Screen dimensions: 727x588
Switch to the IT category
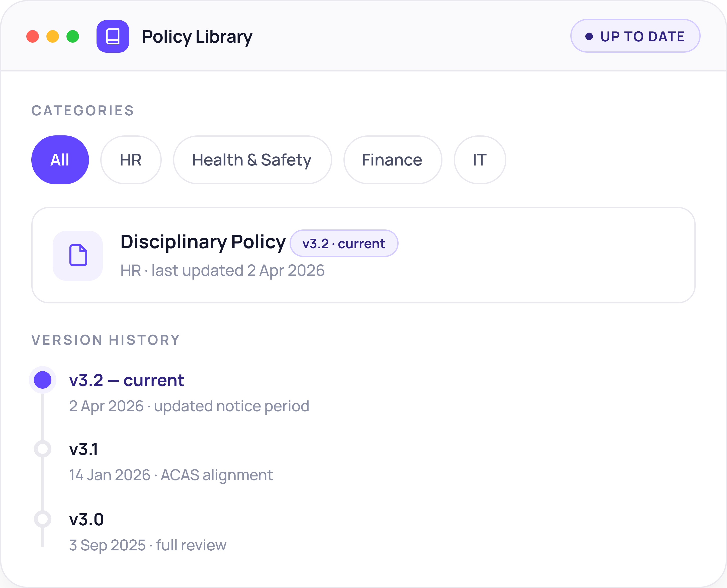pyautogui.click(x=480, y=160)
